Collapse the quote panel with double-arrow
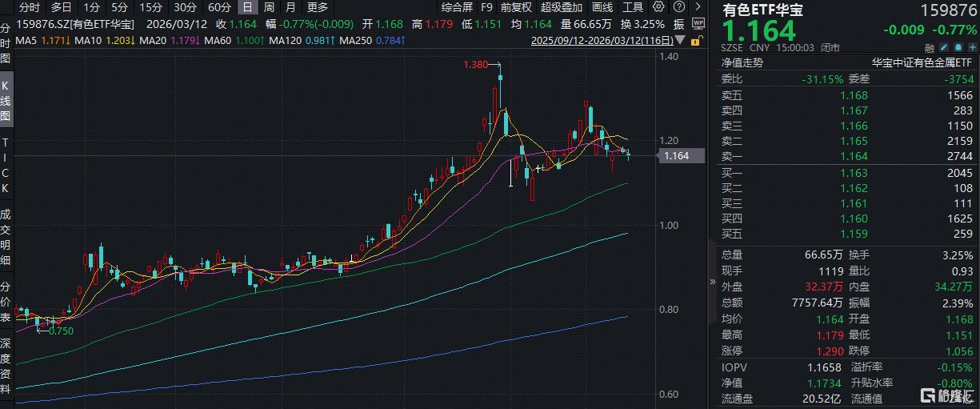Viewport: 980px width, 409px height. pyautogui.click(x=714, y=283)
